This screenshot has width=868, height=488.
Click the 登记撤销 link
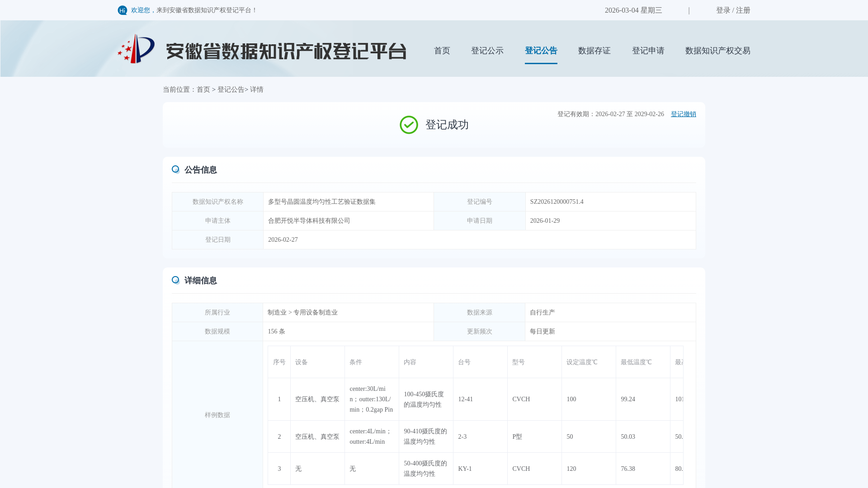point(683,114)
